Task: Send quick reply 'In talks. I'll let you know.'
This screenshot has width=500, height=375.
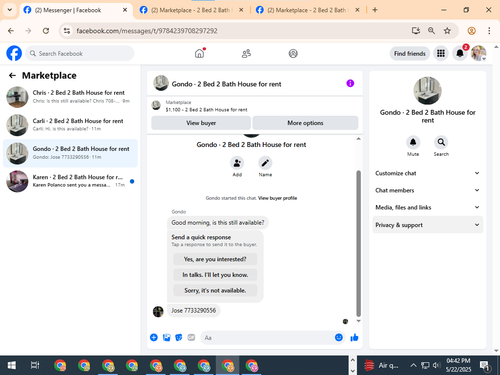Action: tap(215, 275)
